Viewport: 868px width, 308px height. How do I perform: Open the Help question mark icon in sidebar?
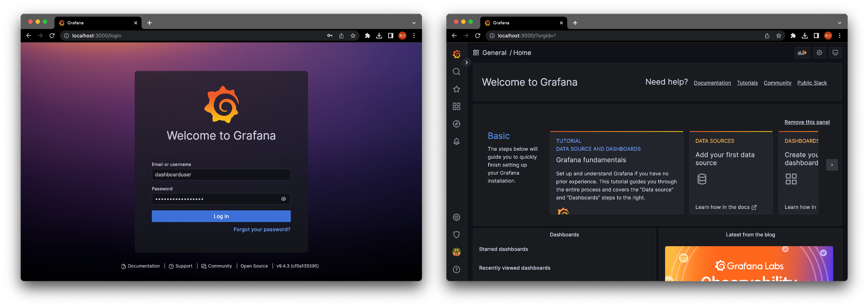click(x=456, y=269)
